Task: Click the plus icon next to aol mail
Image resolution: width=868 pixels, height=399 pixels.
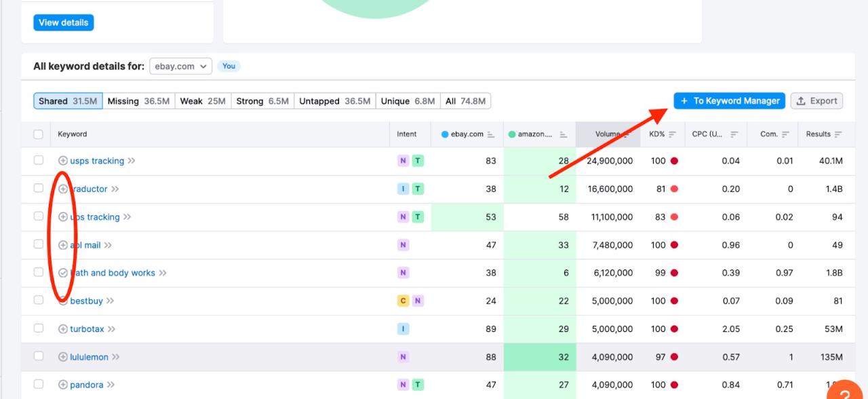Action: pyautogui.click(x=63, y=245)
